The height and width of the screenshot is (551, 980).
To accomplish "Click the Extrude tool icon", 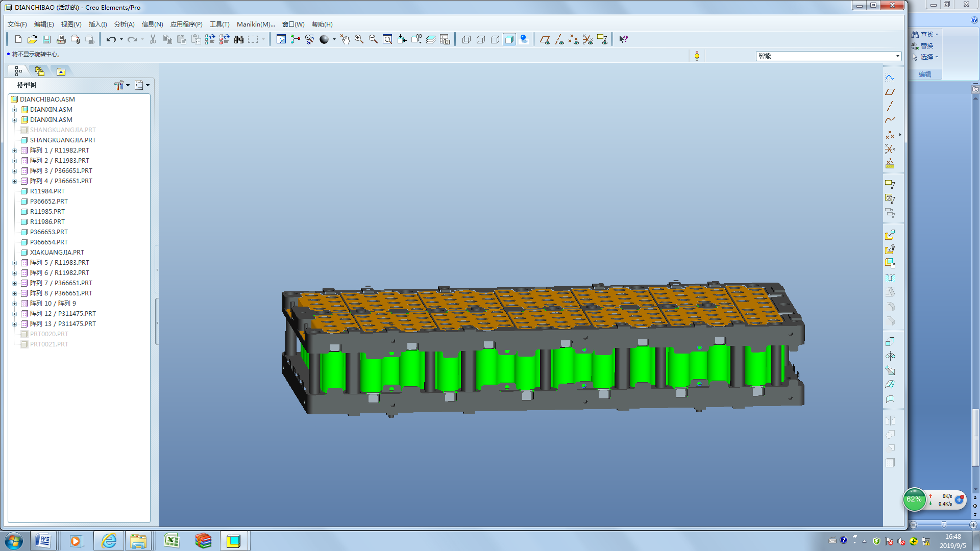I will tap(890, 341).
